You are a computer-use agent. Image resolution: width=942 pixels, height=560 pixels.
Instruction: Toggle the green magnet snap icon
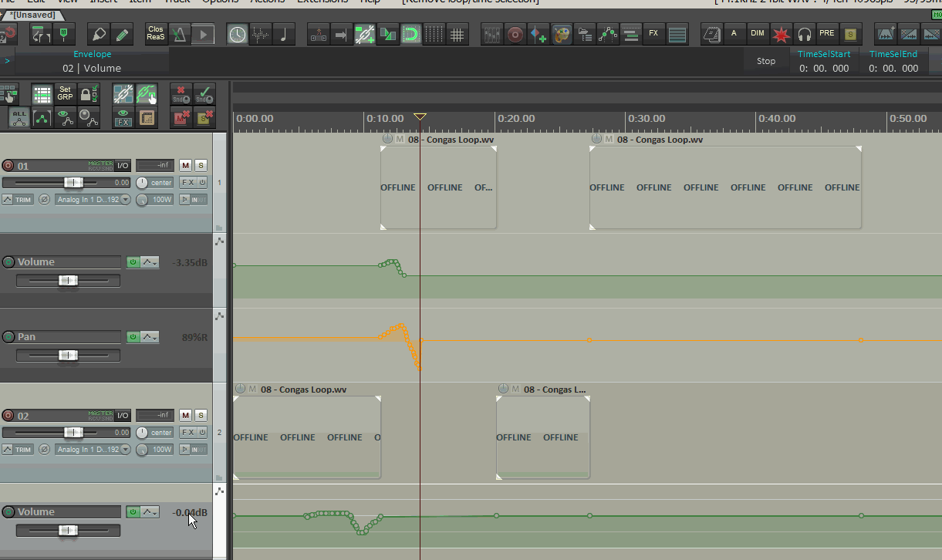click(411, 34)
